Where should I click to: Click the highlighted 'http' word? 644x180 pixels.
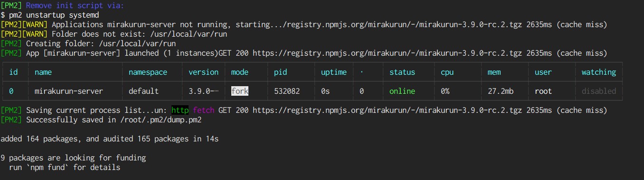pyautogui.click(x=180, y=110)
